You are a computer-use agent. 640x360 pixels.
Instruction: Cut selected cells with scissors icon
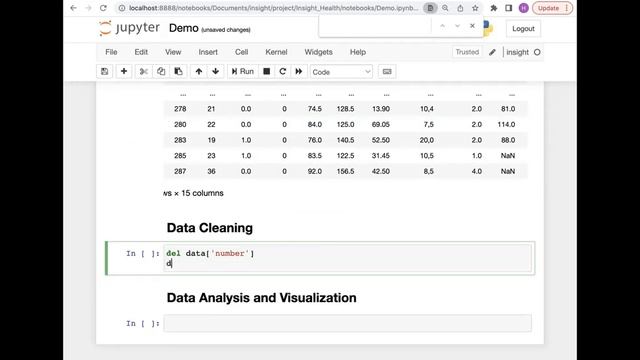coord(143,71)
